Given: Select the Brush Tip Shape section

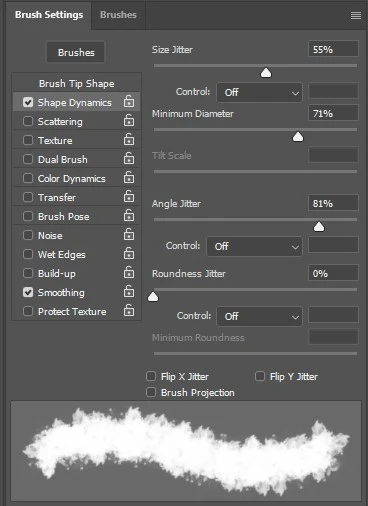Looking at the screenshot, I should pos(76,83).
